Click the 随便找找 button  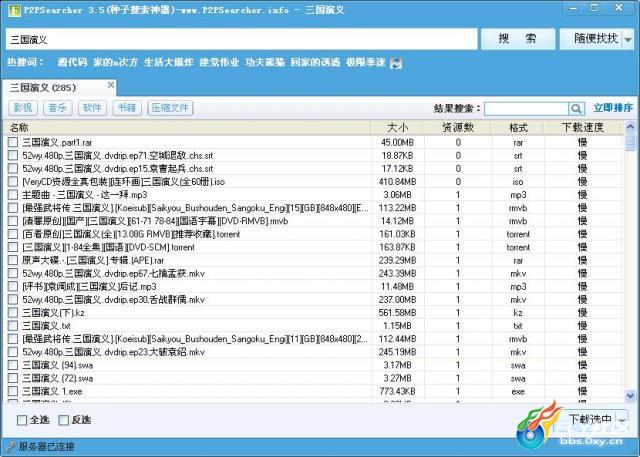(591, 39)
